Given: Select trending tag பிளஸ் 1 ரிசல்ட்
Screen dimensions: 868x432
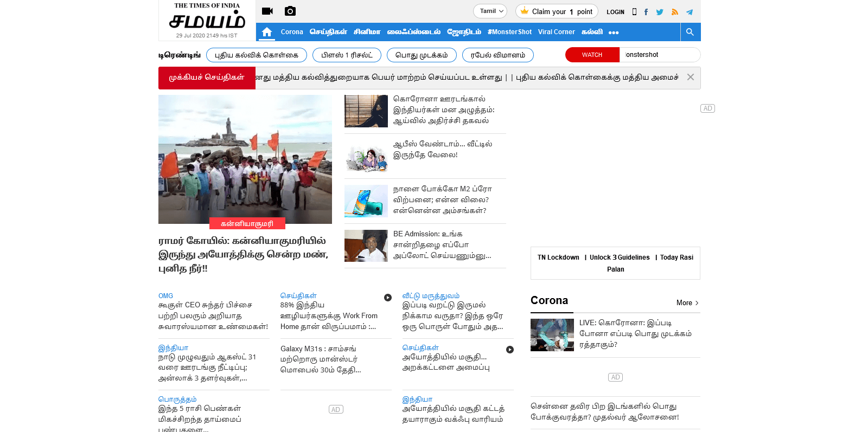Looking at the screenshot, I should coord(347,55).
